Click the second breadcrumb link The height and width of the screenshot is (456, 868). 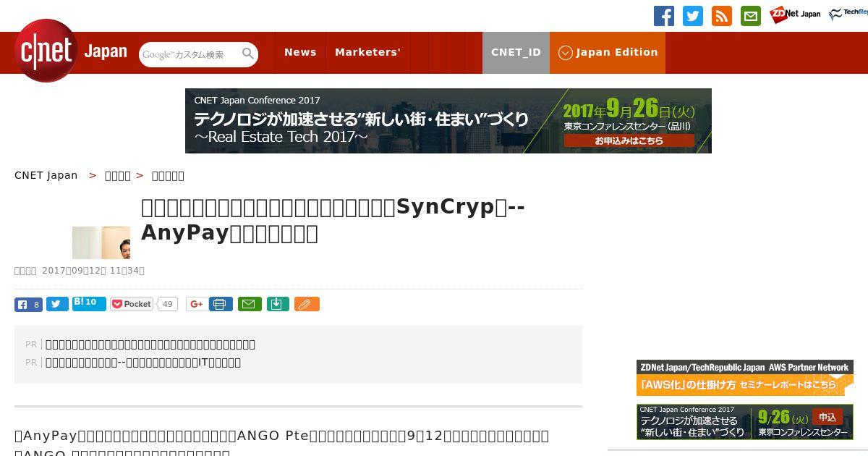point(118,176)
